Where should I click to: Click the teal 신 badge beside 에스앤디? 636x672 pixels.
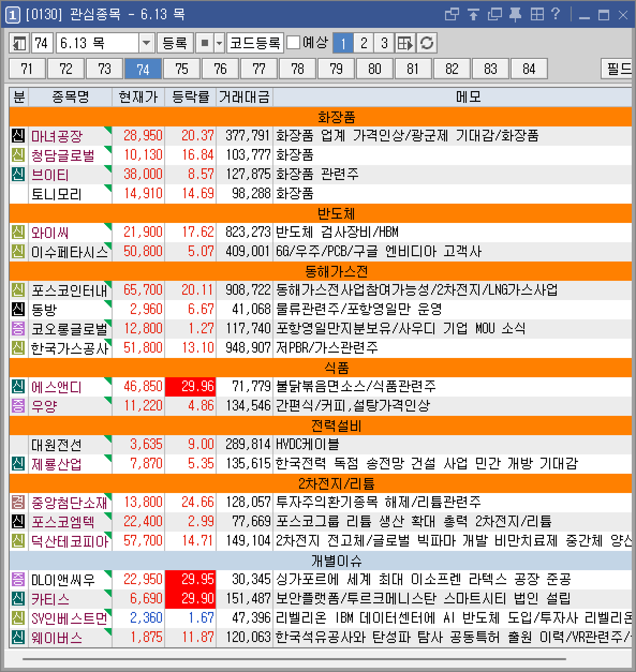tap(18, 386)
